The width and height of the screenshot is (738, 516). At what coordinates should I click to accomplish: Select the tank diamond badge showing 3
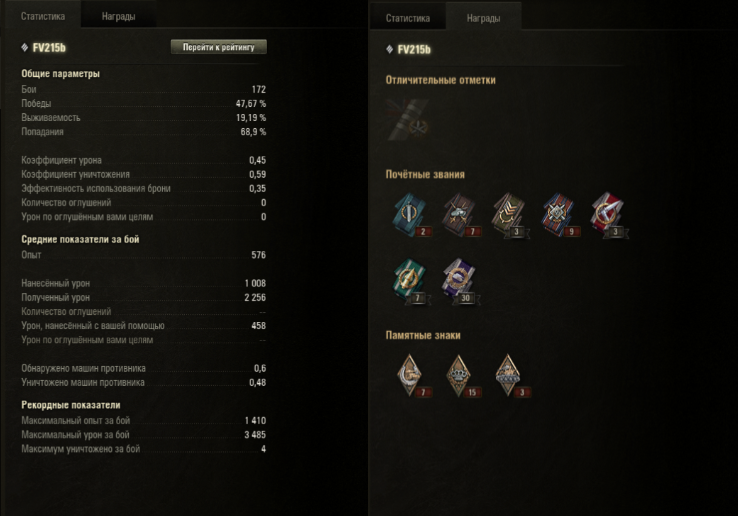click(x=511, y=376)
